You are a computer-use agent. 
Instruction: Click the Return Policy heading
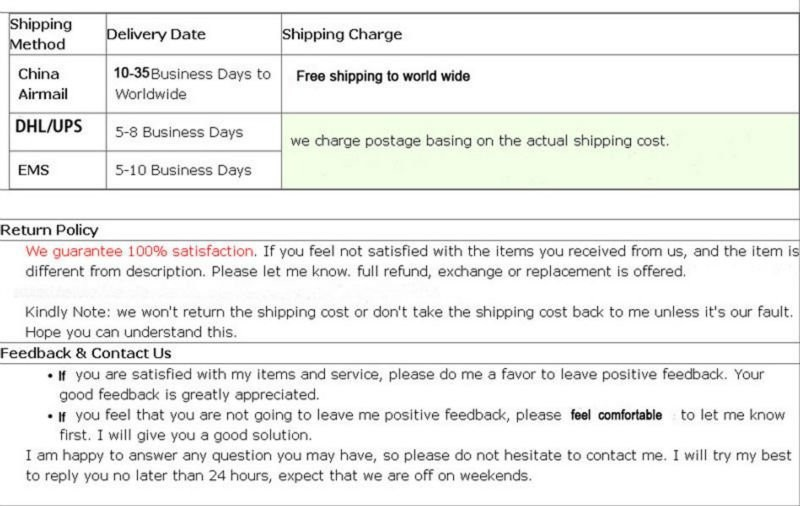click(49, 230)
